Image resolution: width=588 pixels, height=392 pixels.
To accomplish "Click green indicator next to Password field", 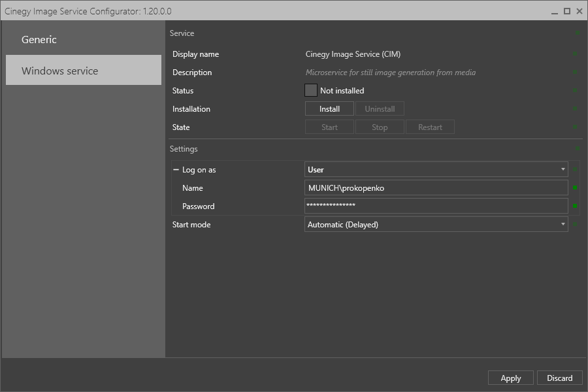I will [575, 206].
